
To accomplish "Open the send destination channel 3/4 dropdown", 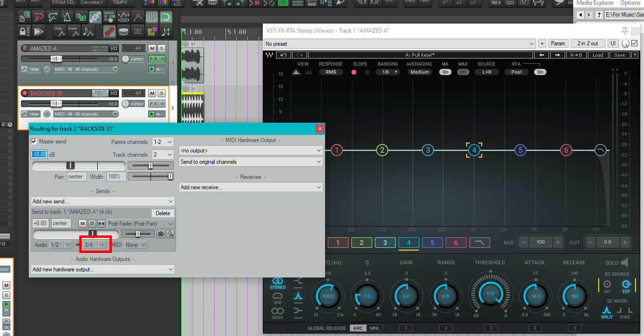I will click(x=95, y=245).
